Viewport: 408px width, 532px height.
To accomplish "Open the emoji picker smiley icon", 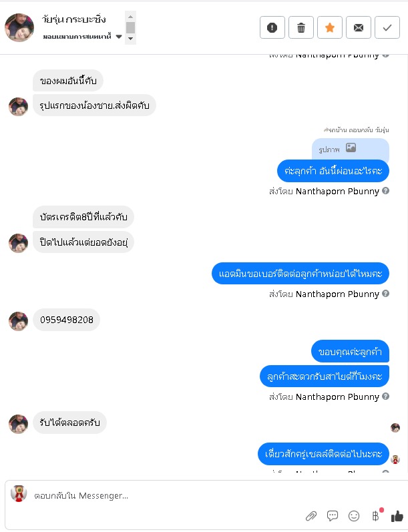I will (354, 516).
